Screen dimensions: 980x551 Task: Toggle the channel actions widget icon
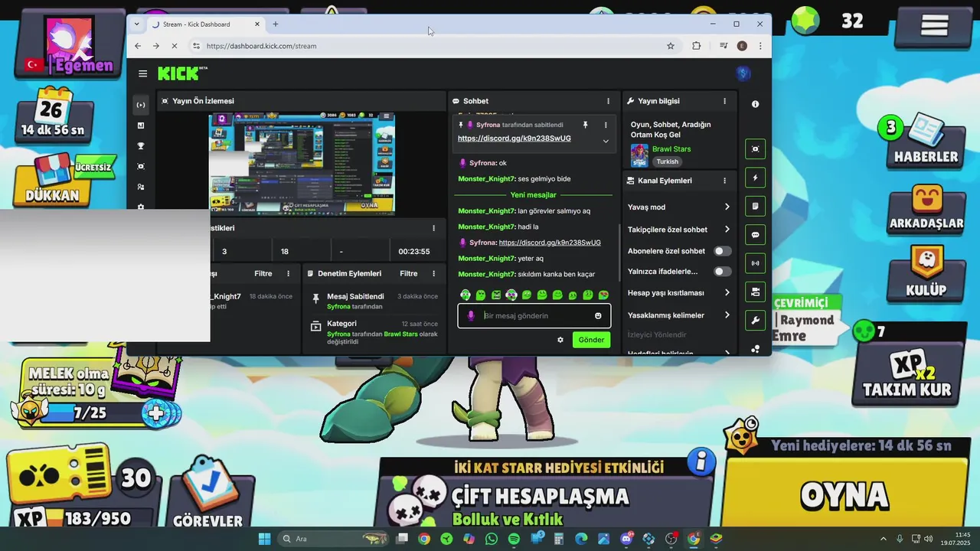756,292
